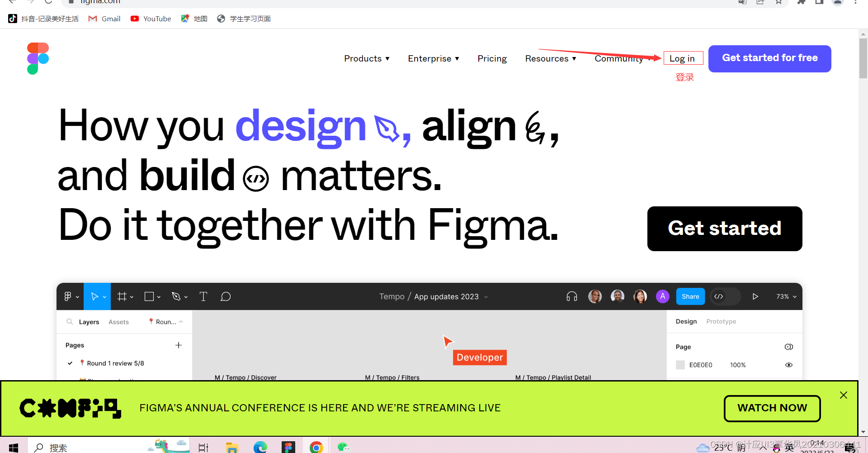Click the Tempo project name in title

(x=392, y=296)
